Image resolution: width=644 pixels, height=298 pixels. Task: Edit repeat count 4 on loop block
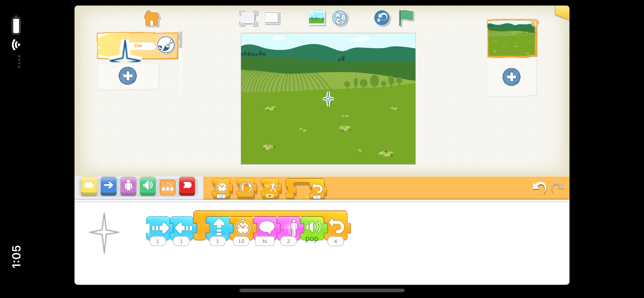tap(335, 241)
